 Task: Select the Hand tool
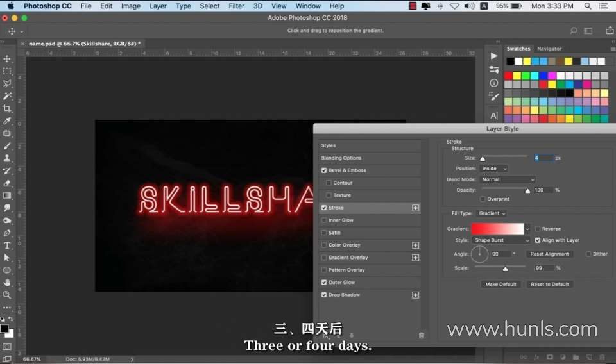pos(7,283)
